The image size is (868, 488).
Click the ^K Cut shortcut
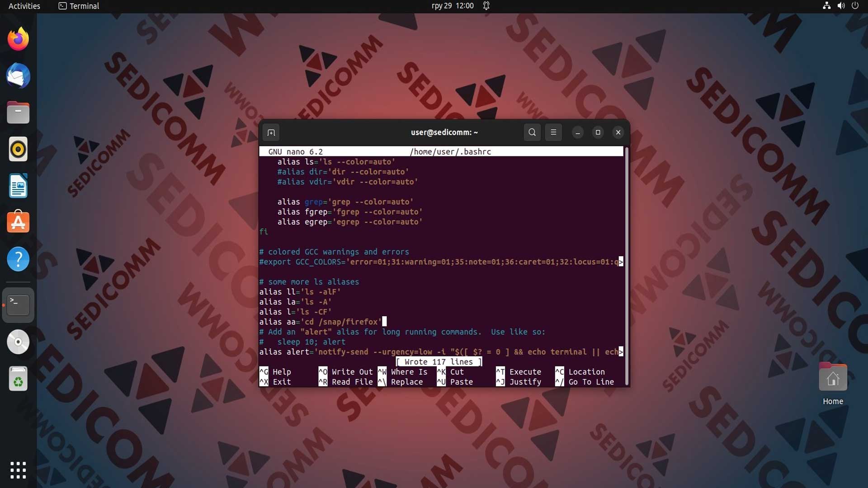coord(451,372)
